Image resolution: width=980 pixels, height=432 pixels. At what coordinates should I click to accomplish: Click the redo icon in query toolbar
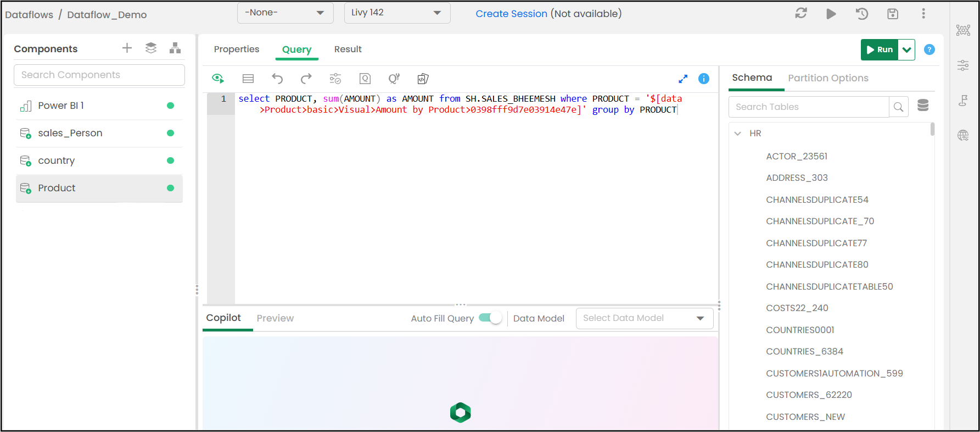[x=306, y=79]
